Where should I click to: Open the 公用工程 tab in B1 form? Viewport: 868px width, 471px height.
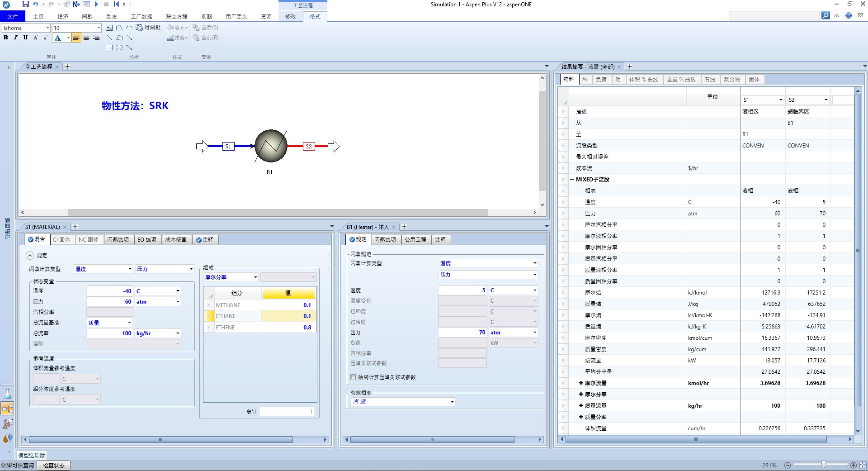coord(415,240)
